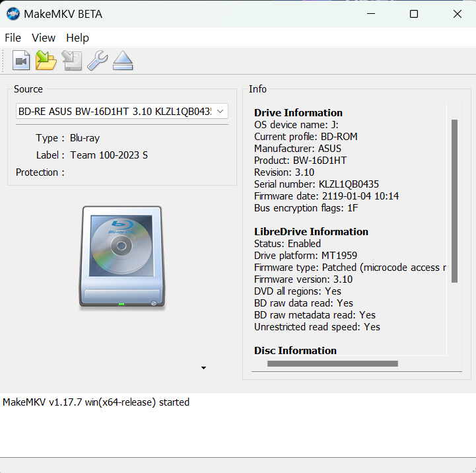This screenshot has width=476, height=473.
Task: Click the 'Firmware type: Patched' line
Action: pyautogui.click(x=350, y=268)
